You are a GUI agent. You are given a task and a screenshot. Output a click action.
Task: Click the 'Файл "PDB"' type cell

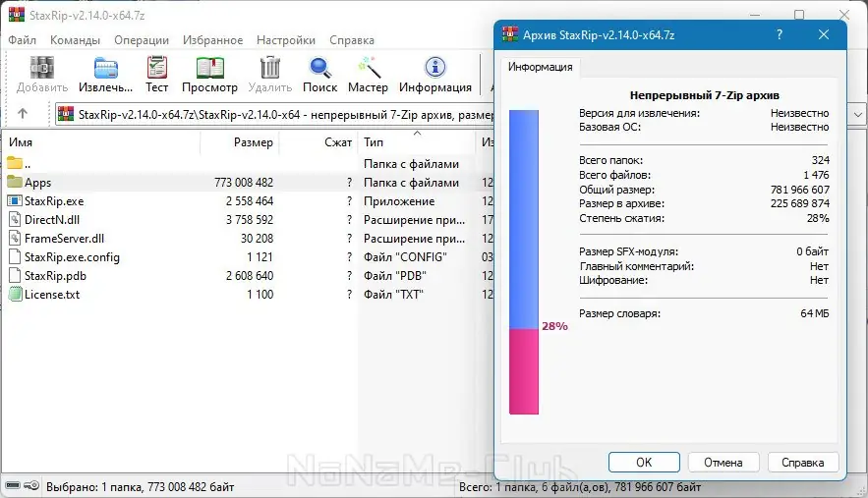395,276
